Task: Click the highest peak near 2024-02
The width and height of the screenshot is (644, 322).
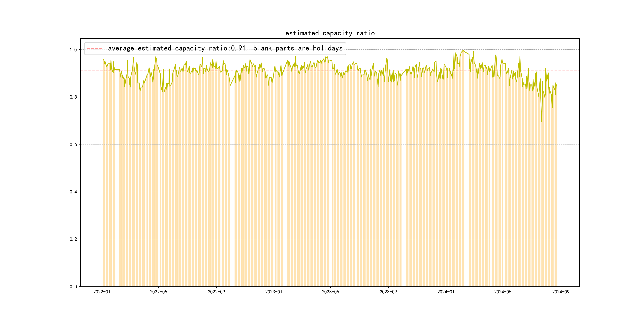Action: point(463,50)
